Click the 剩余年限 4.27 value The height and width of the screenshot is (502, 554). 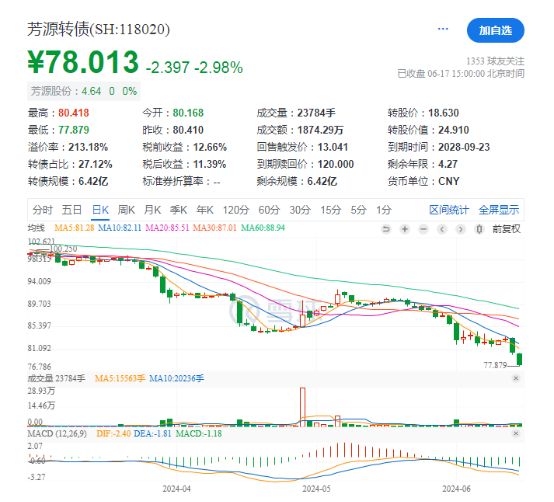click(x=448, y=164)
